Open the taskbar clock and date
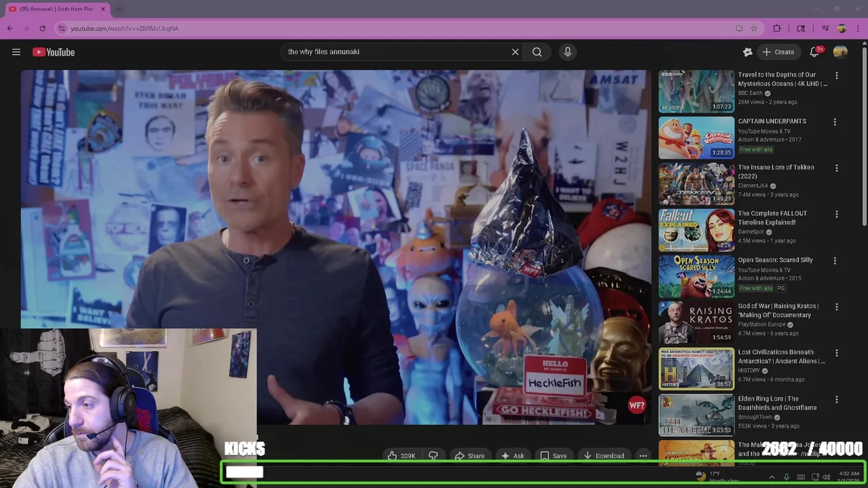This screenshot has height=488, width=868. (x=849, y=476)
